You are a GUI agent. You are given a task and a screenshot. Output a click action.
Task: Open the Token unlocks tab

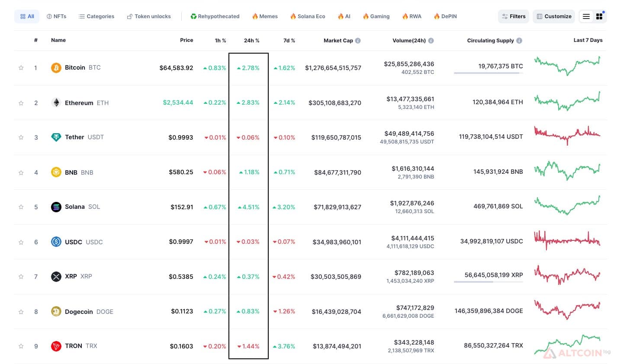pos(149,16)
